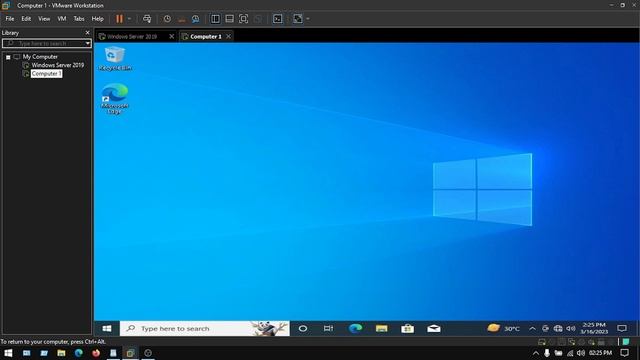The image size is (640, 360).
Task: Open the stretch guest dropdown arrow
Action: (308, 19)
